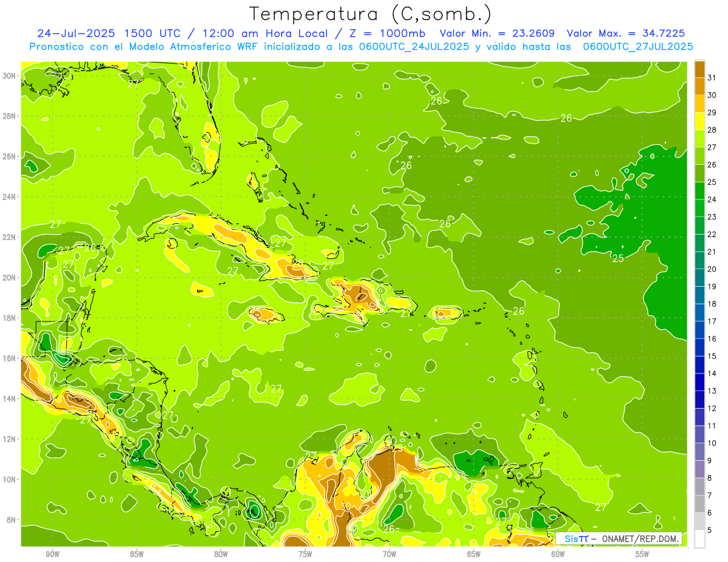Screen dimensions: 728x562
Task: Pick the bright yellow swatch between 28 and 29
Action: tap(699, 121)
